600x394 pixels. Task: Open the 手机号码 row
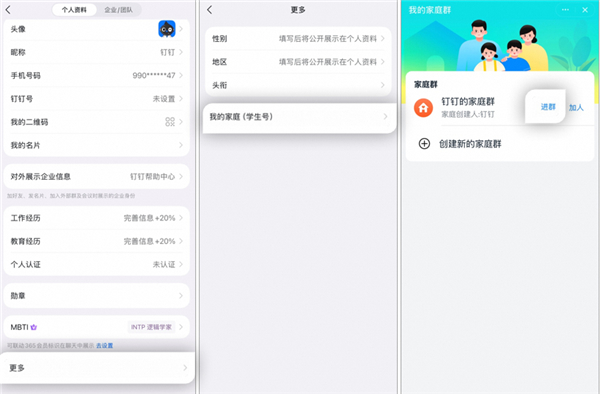click(x=96, y=75)
